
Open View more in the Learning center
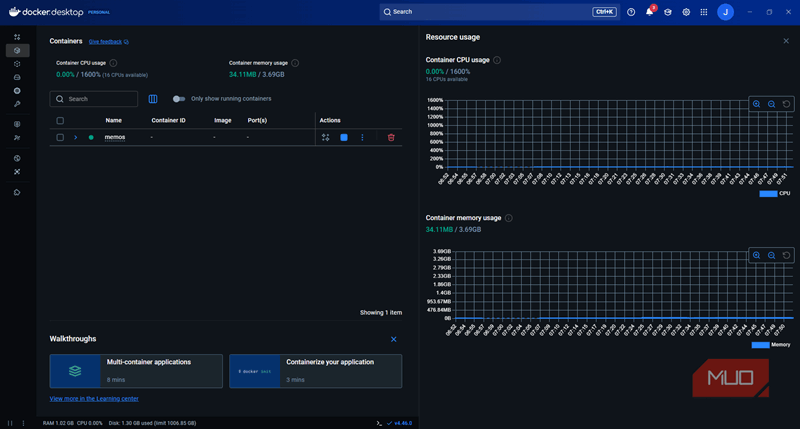pos(94,398)
